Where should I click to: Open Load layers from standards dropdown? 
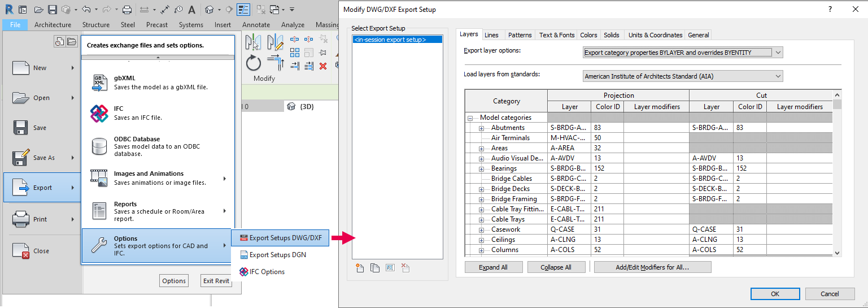click(x=683, y=76)
